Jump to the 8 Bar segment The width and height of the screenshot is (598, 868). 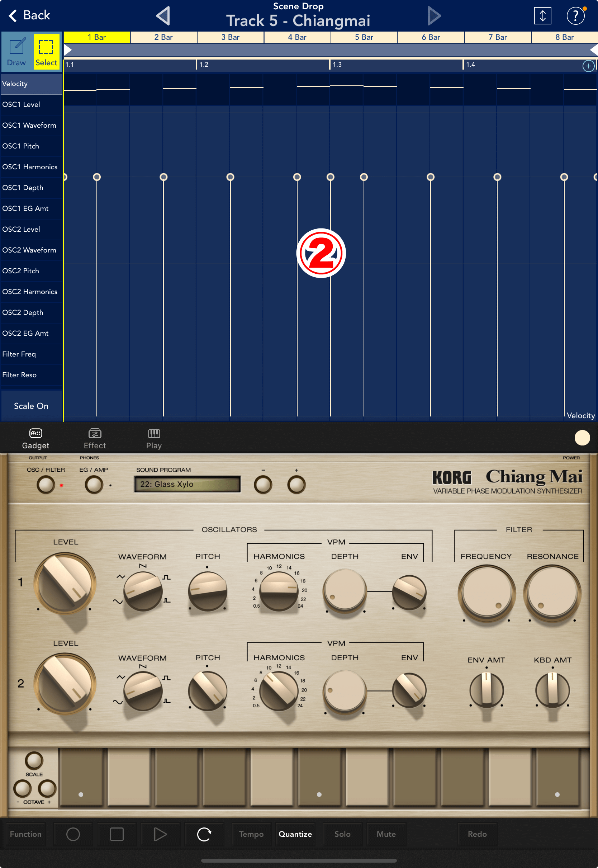(x=565, y=37)
